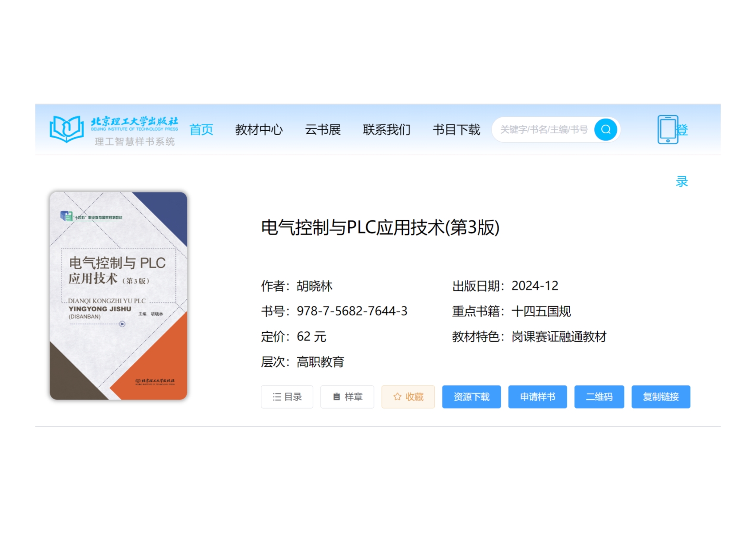Focus the 关键字/书名/主编/书号 search field

(x=544, y=129)
